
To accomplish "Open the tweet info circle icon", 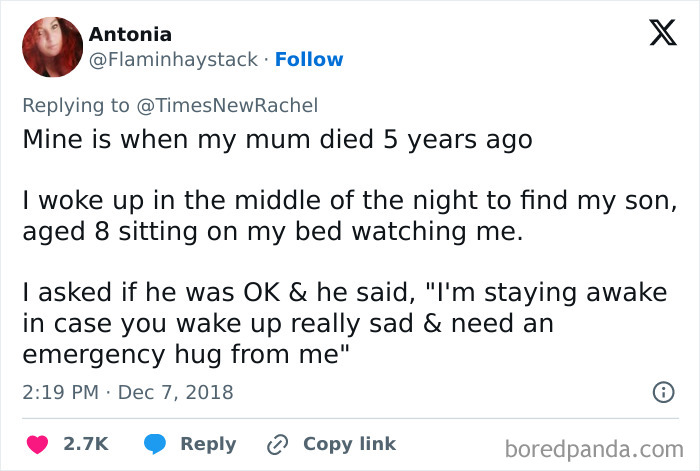I will [662, 393].
